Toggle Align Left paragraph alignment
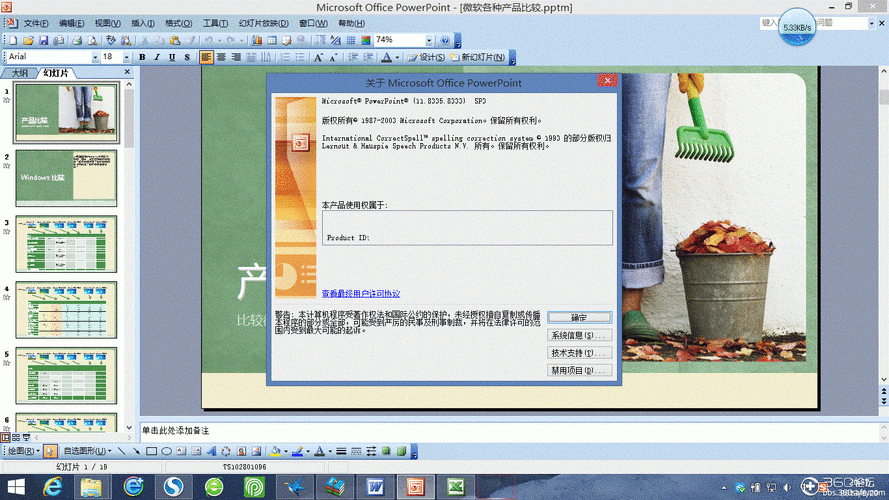Viewport: 889px width, 500px height. (206, 57)
